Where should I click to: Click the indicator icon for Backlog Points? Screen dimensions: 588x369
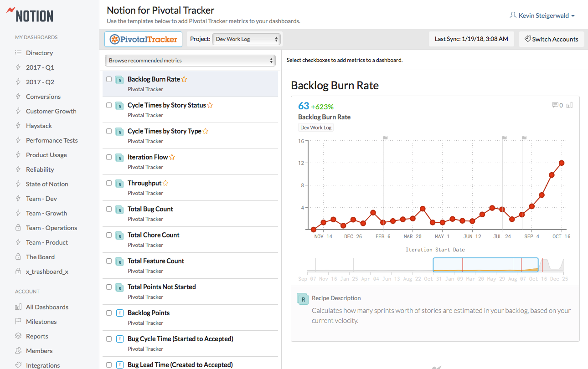(x=119, y=313)
